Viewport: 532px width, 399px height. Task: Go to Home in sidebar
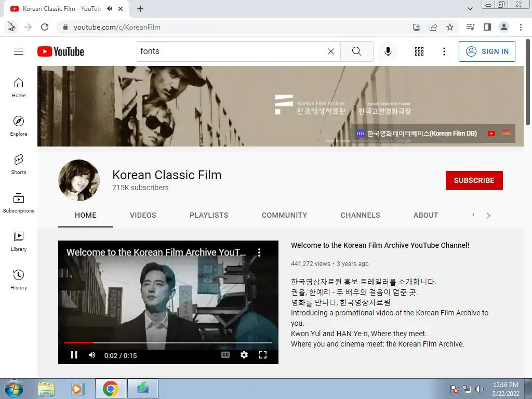pyautogui.click(x=19, y=88)
